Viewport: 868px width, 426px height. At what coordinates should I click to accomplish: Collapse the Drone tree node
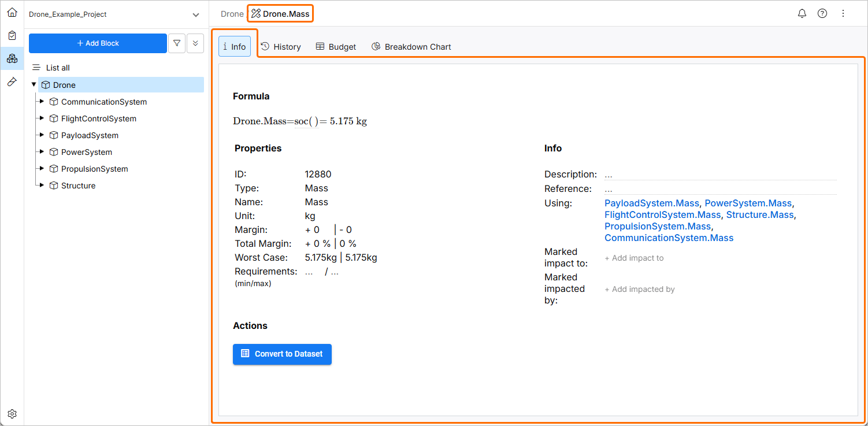tap(34, 84)
